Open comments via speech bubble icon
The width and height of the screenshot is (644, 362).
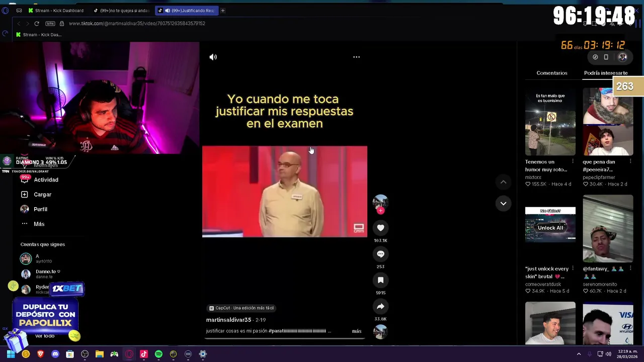[x=380, y=254]
